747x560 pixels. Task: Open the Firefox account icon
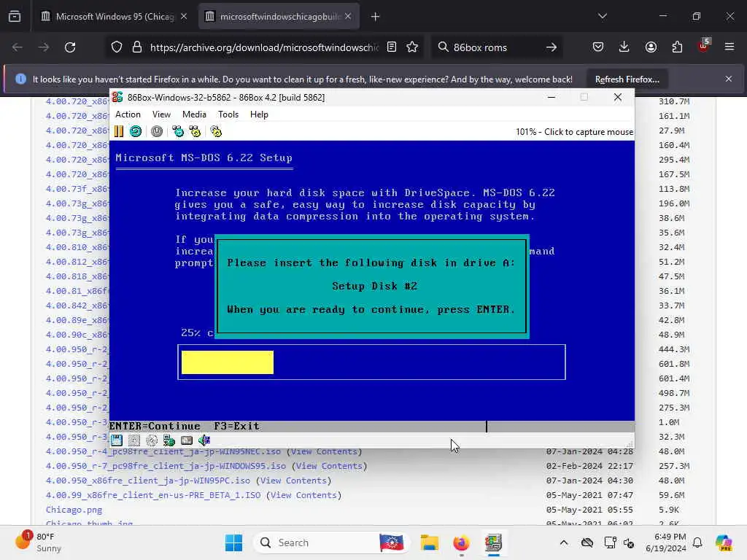pos(651,47)
